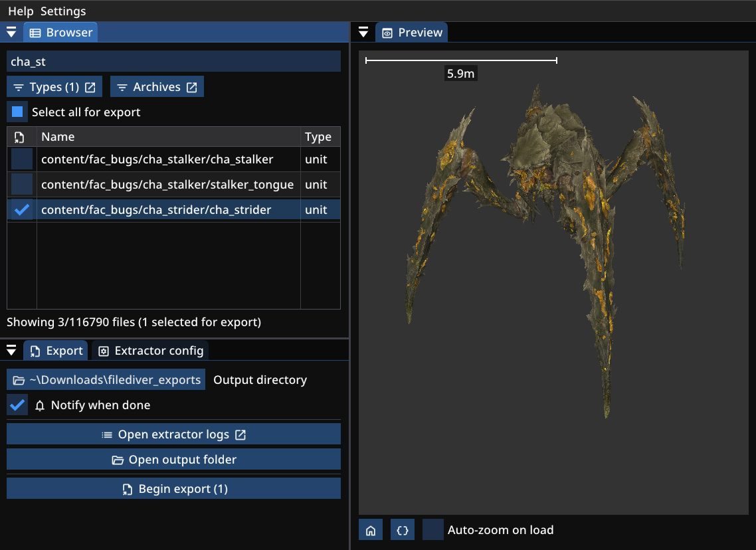Toggle Select all for export checkbox

(18, 112)
